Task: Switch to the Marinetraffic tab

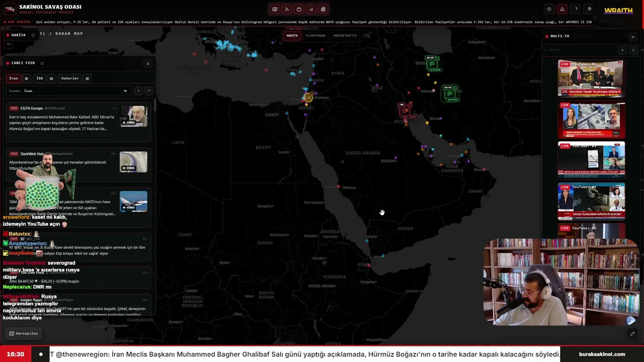Action: [x=345, y=36]
